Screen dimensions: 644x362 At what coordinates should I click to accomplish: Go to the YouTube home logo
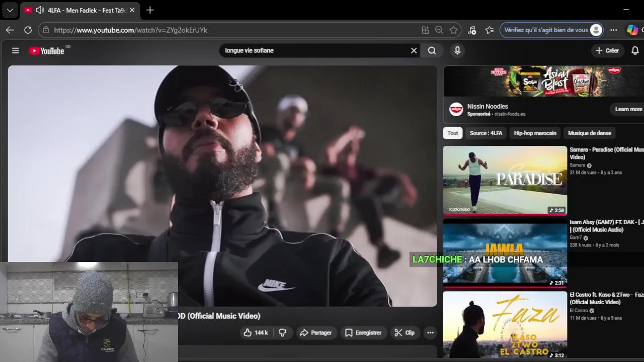[x=47, y=51]
